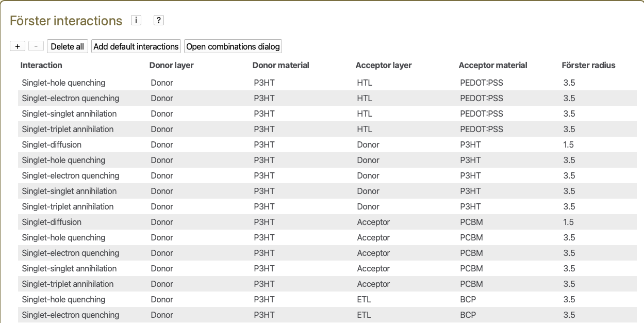Select first Singlet-hole quenching interaction cell
Viewport: 644px width, 323px height.
pyautogui.click(x=63, y=83)
